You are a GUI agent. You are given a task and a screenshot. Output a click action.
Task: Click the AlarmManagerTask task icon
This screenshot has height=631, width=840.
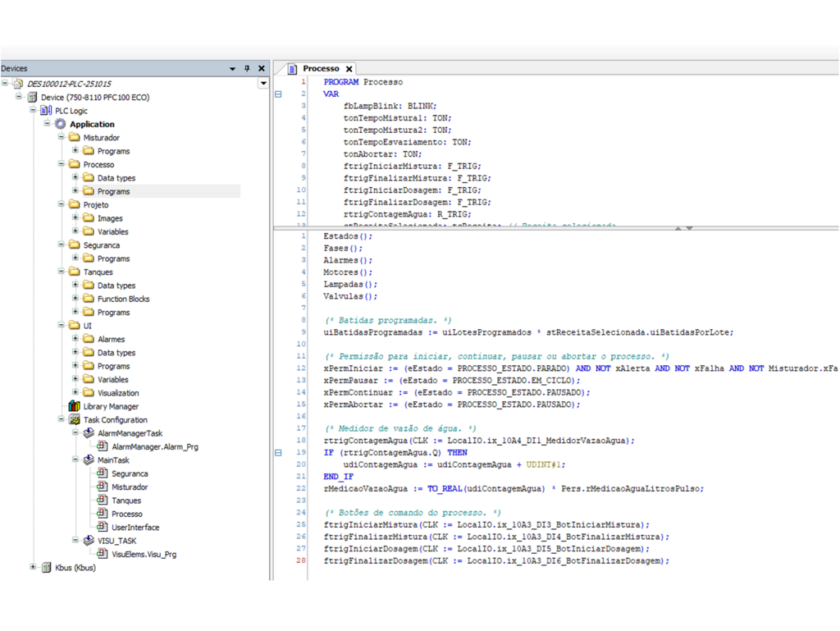(89, 433)
